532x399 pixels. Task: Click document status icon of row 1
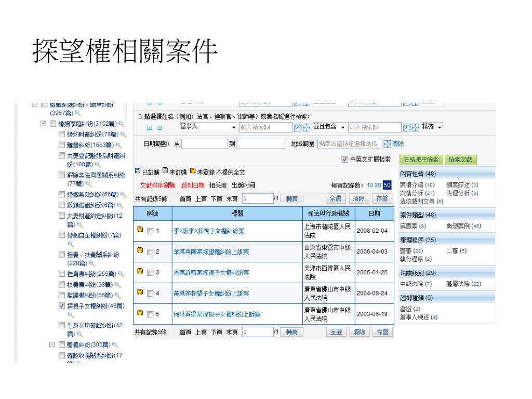click(140, 229)
